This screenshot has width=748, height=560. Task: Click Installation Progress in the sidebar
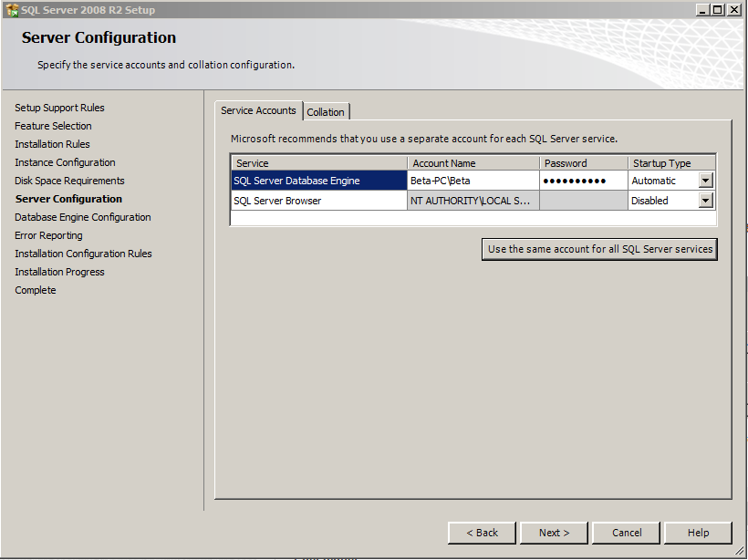coord(59,272)
